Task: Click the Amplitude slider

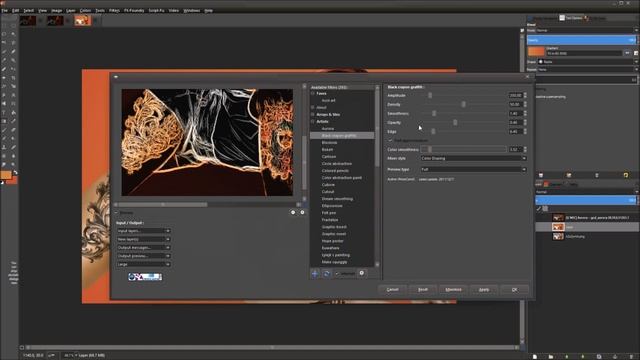Action: point(463,96)
